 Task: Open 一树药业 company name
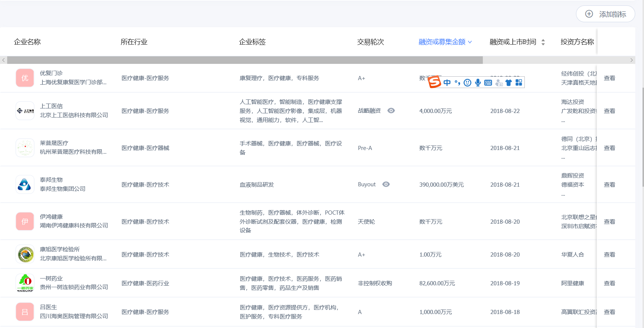tap(51, 278)
